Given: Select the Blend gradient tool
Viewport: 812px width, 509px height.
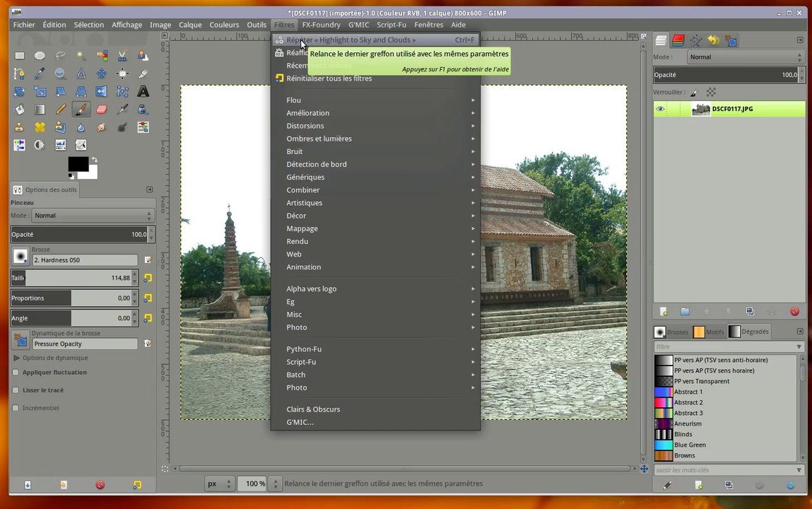Looking at the screenshot, I should tap(40, 110).
